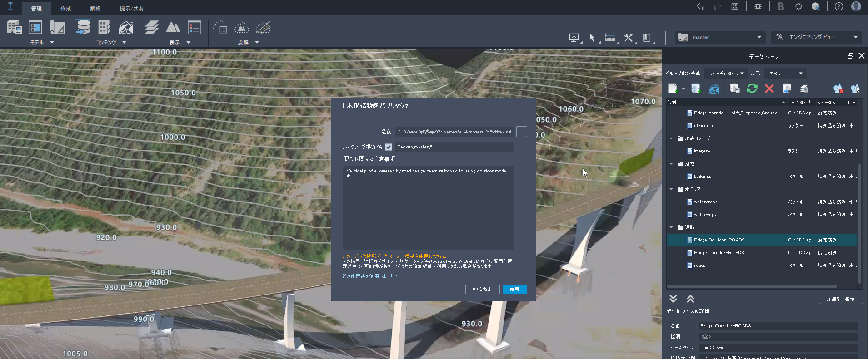Open the Model Explorer icon in モデル group
868x359 pixels.
14,28
